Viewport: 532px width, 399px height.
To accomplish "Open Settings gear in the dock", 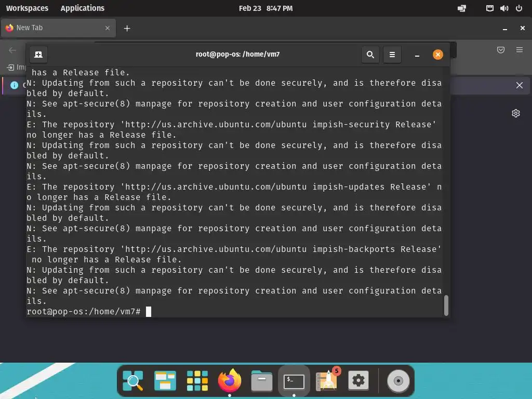I will [358, 381].
